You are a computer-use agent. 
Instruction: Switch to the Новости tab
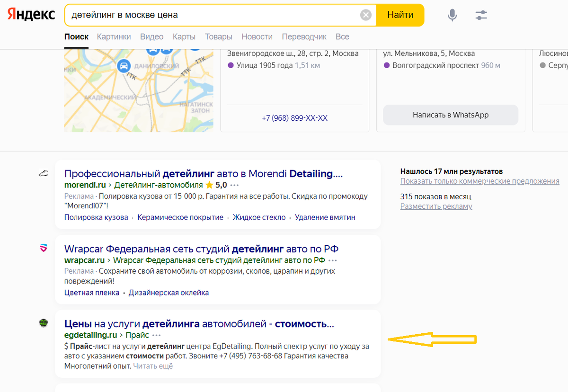point(257,36)
